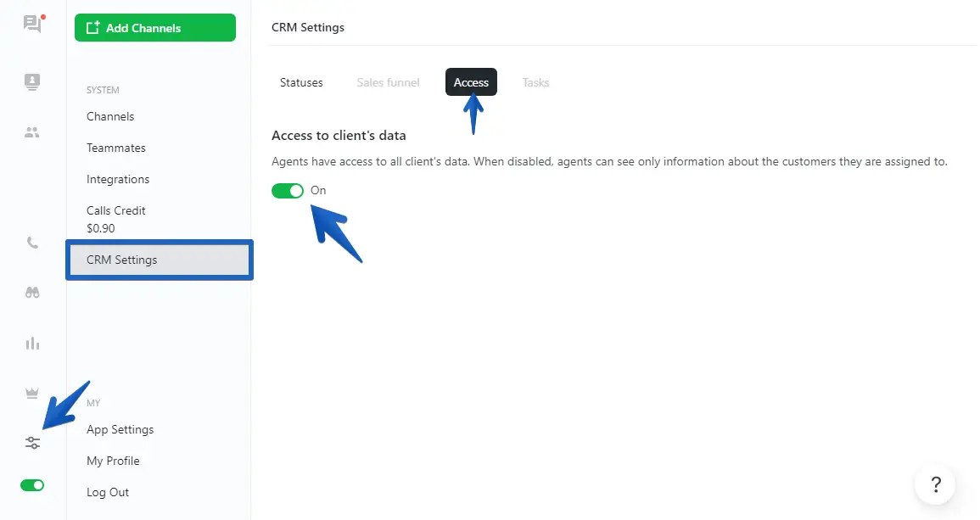Click the 'On' label beside the toggle
The image size is (980, 520).
click(x=318, y=191)
